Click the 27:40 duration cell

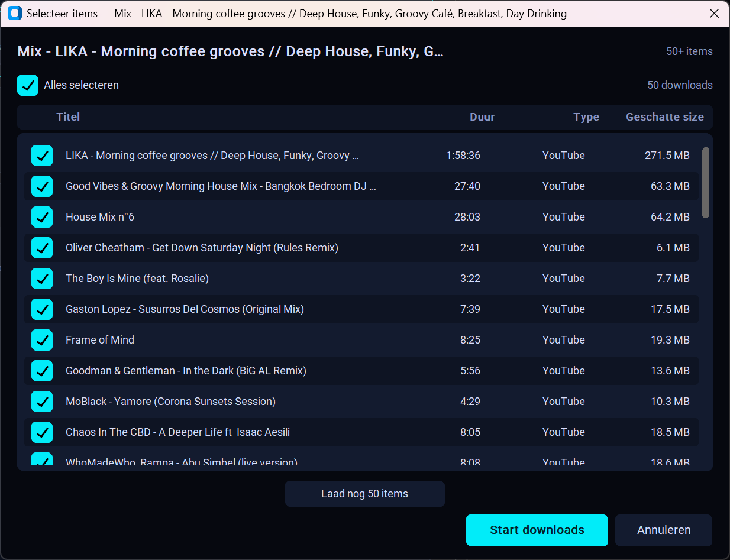pyautogui.click(x=467, y=186)
